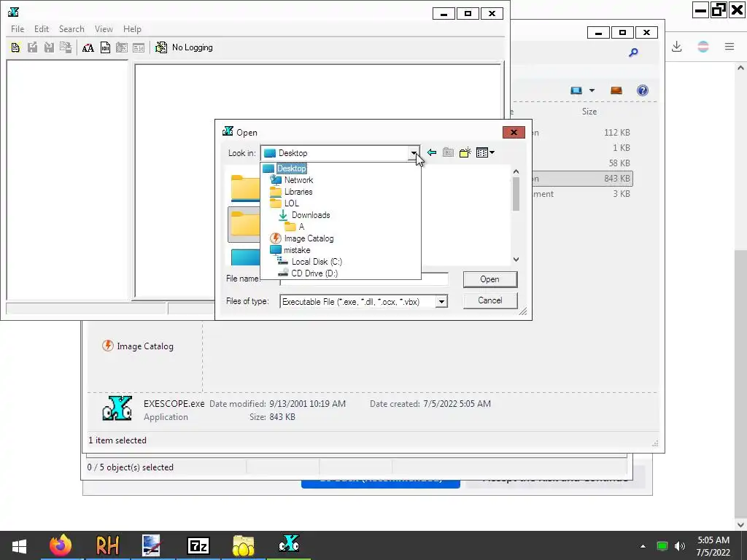Show hidden tray icons arrow
The width and height of the screenshot is (747, 560).
pyautogui.click(x=643, y=546)
